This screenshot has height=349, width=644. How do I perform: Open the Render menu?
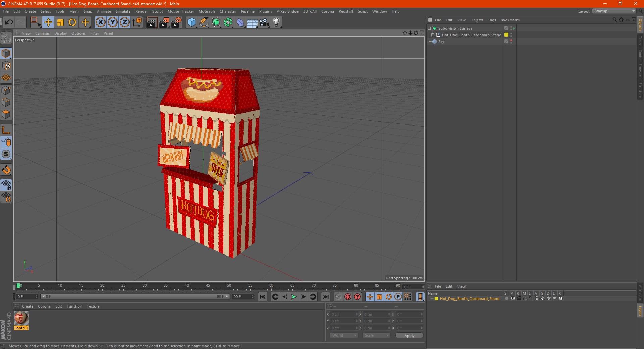[x=141, y=11]
